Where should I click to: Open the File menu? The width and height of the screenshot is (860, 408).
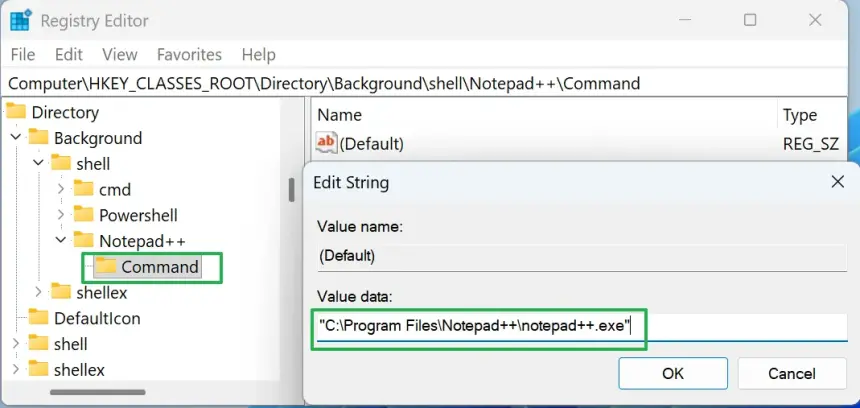(x=23, y=54)
